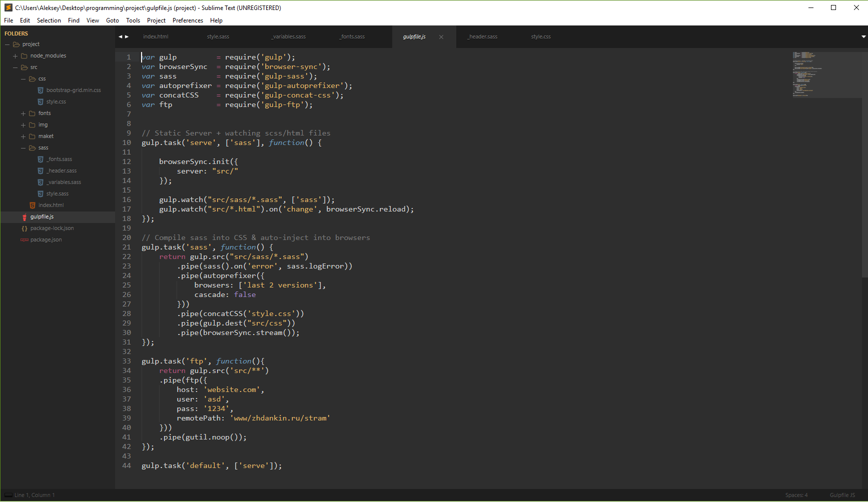Screen dimensions: 868x502
Task: Switch to the _fonts.sass tab
Action: 352,36
